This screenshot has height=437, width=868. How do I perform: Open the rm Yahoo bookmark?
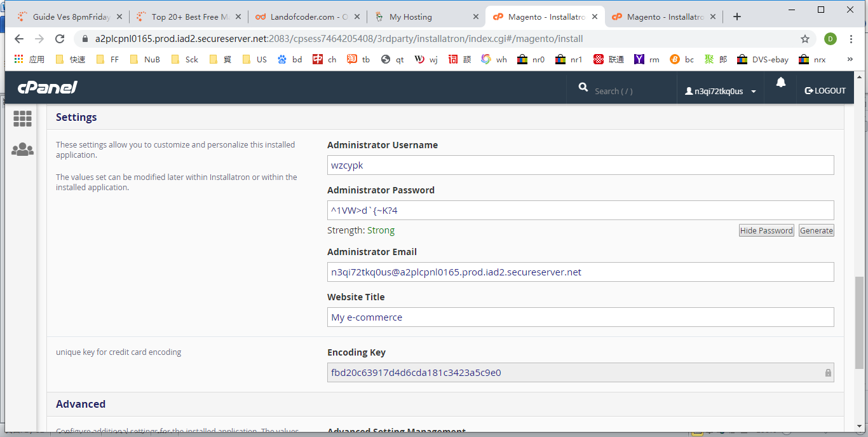click(x=647, y=59)
